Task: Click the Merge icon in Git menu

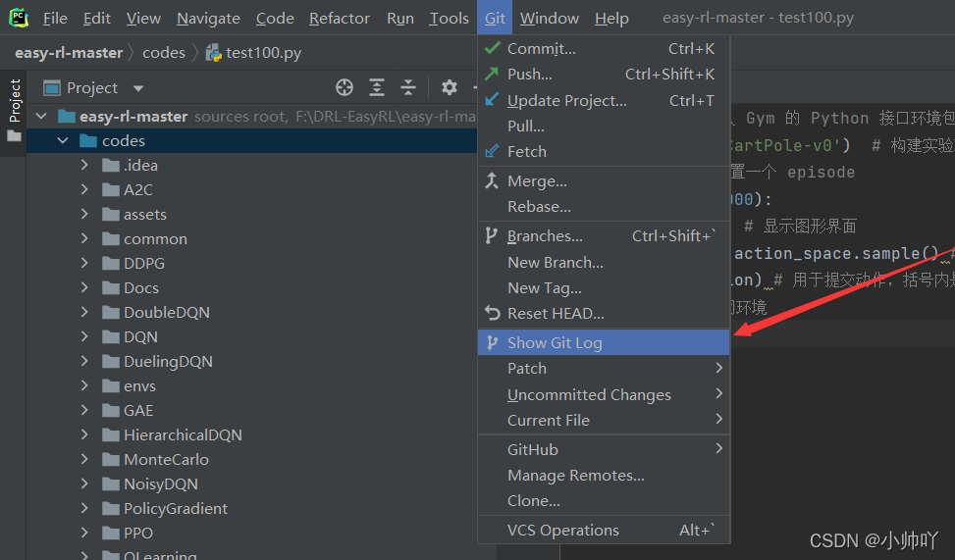Action: click(492, 180)
